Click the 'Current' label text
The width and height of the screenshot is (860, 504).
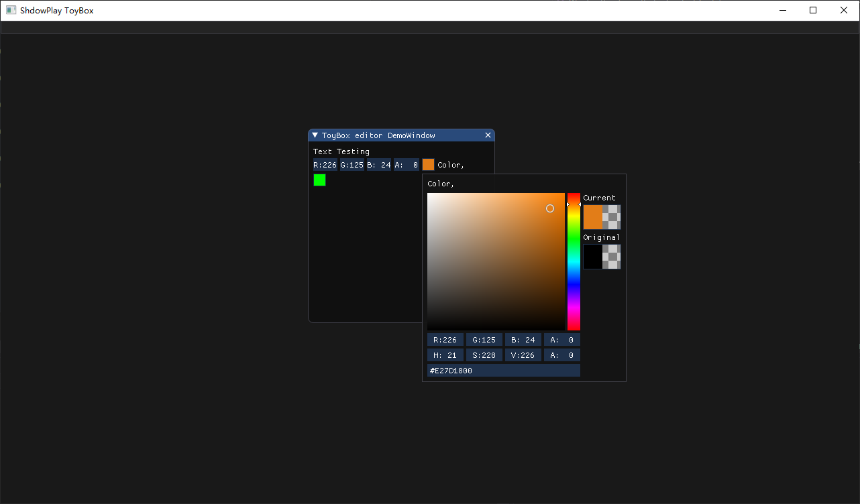coord(599,198)
